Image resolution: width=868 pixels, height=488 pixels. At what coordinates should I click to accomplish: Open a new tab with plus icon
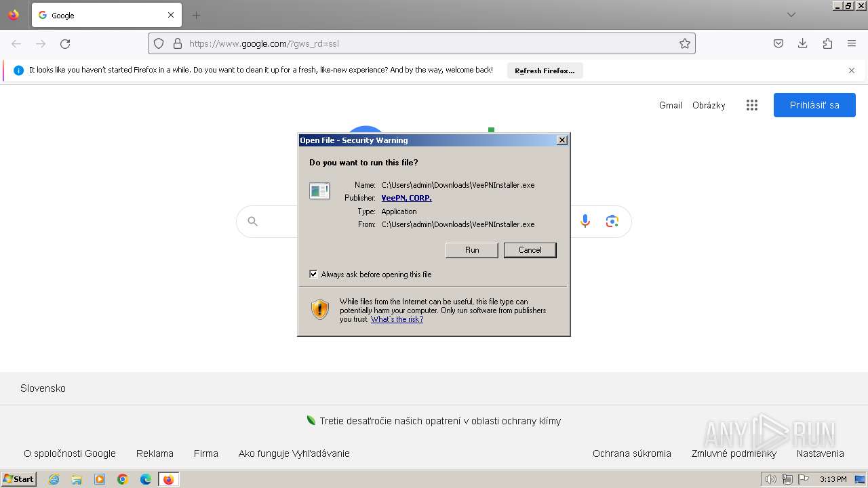pos(196,15)
